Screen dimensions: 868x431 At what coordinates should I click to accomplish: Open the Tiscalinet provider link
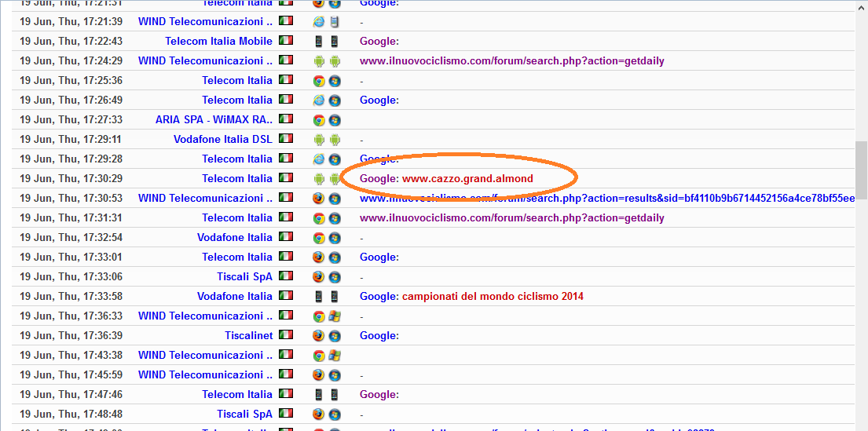click(249, 335)
